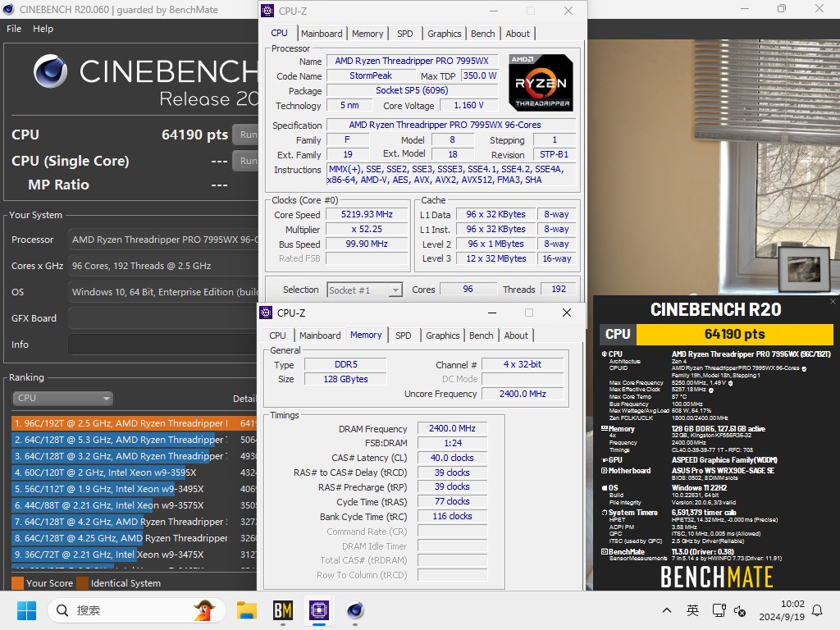Select ranking entry Intel Xeon w9-3475X
Screen dimensions: 840x630
134,555
